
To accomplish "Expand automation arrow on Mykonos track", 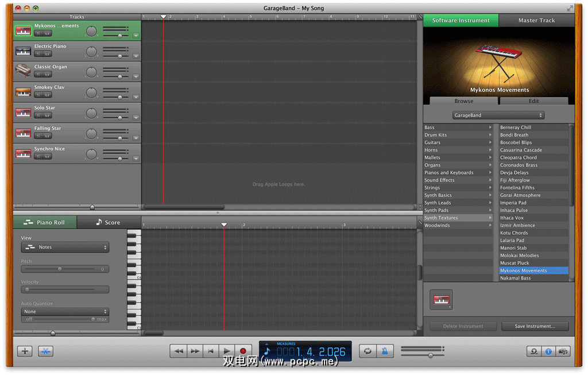I will tap(136, 36).
